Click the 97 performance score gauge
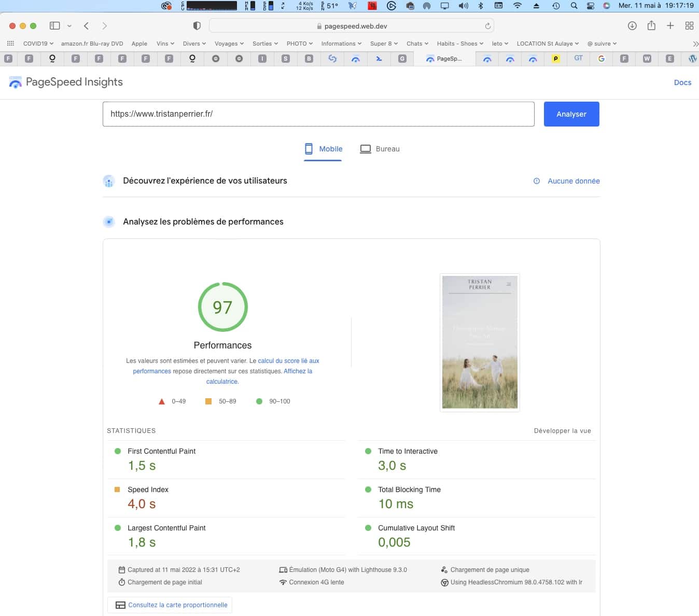This screenshot has width=699, height=616. coord(223,307)
